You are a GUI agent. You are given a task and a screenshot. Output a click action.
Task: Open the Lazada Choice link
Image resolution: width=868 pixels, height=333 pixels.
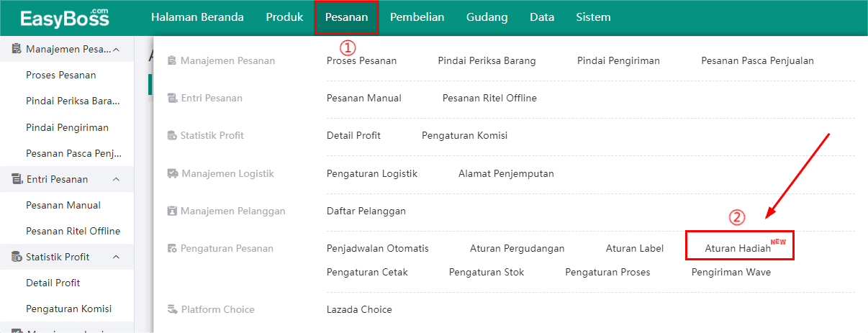(359, 309)
